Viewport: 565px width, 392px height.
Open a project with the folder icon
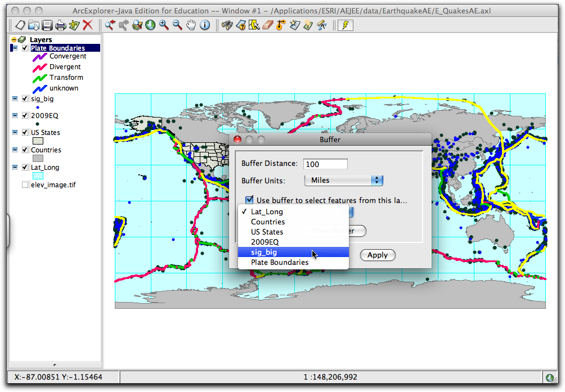(34, 25)
